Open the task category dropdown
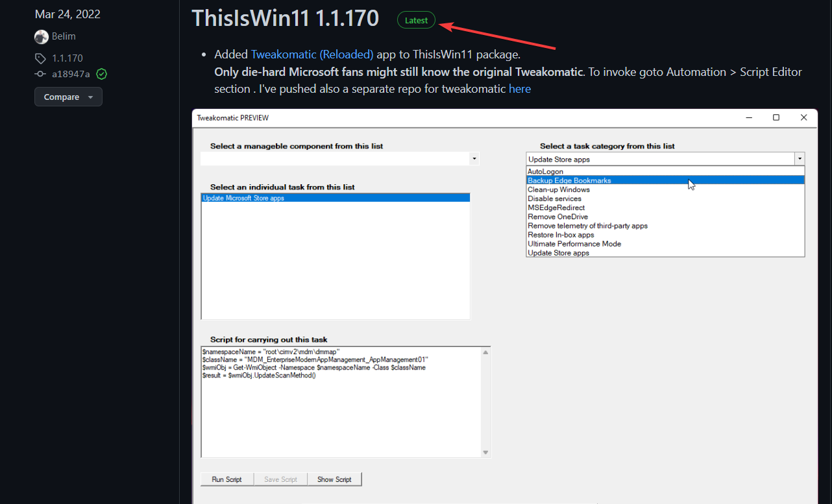832x504 pixels. pos(799,158)
